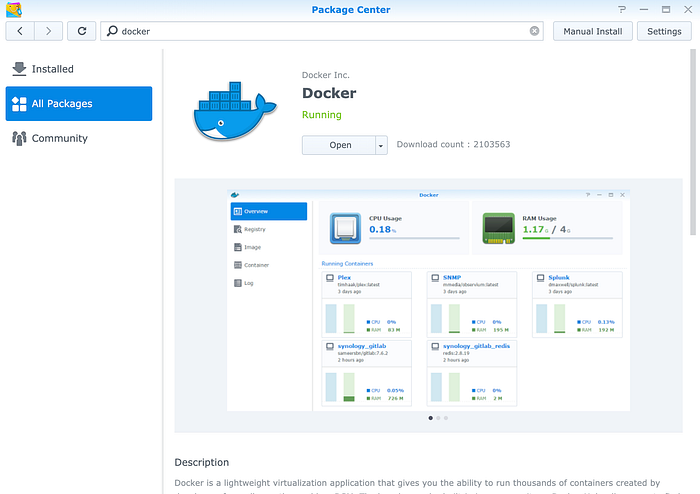Click the Description heading
700x494 pixels.
[x=201, y=462]
